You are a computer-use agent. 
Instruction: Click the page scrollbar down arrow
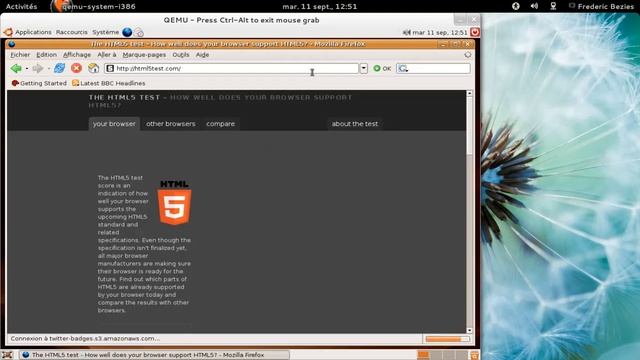point(469,330)
